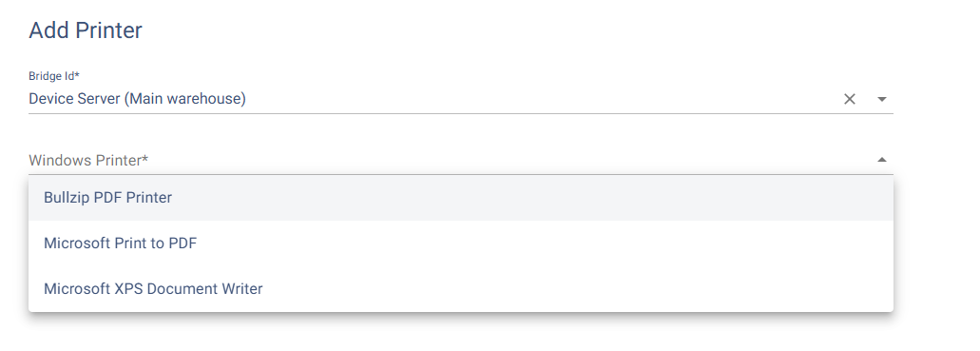The height and width of the screenshot is (351, 980).
Task: Set Windows Printer to XPS Document Writer
Action: click(x=461, y=289)
